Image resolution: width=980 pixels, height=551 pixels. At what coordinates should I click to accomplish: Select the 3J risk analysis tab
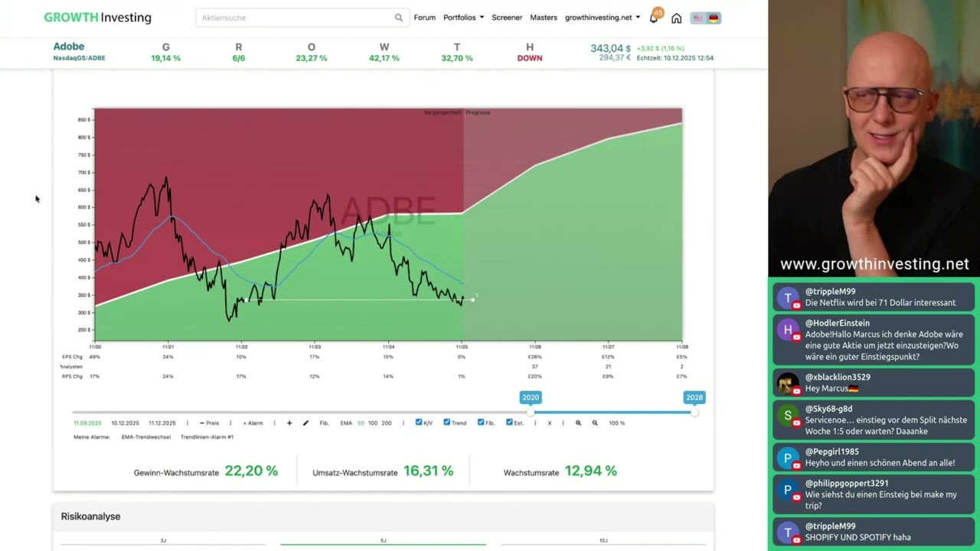click(x=163, y=541)
